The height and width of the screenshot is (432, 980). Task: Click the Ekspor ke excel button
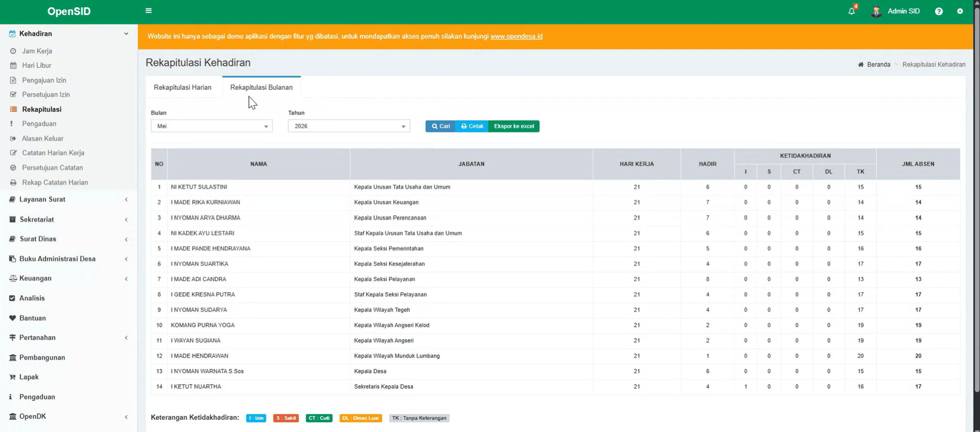pos(514,126)
